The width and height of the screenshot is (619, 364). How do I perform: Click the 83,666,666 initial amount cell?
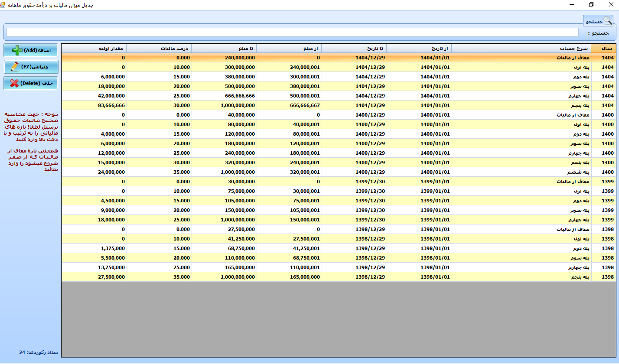pyautogui.click(x=94, y=105)
